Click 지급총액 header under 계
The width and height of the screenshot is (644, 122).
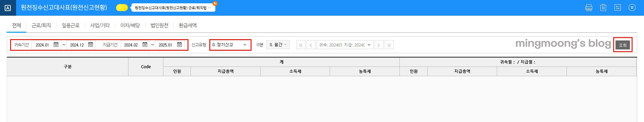(225, 71)
